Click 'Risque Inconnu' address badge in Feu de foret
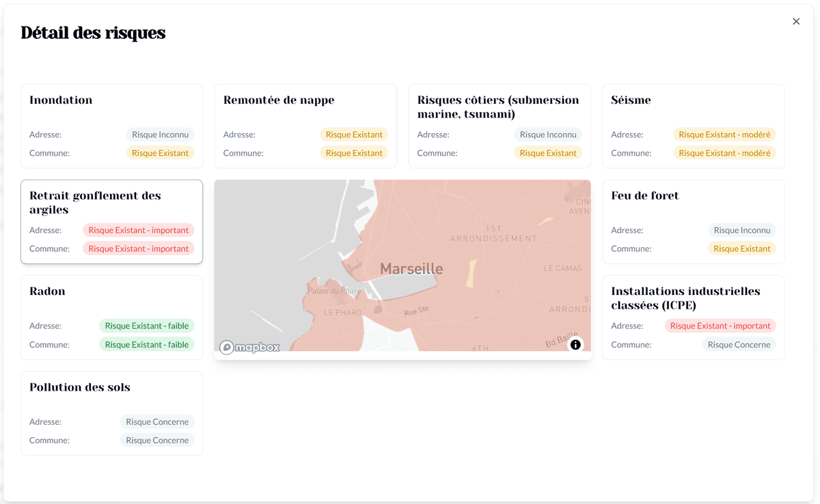The width and height of the screenshot is (820, 504). pyautogui.click(x=742, y=230)
